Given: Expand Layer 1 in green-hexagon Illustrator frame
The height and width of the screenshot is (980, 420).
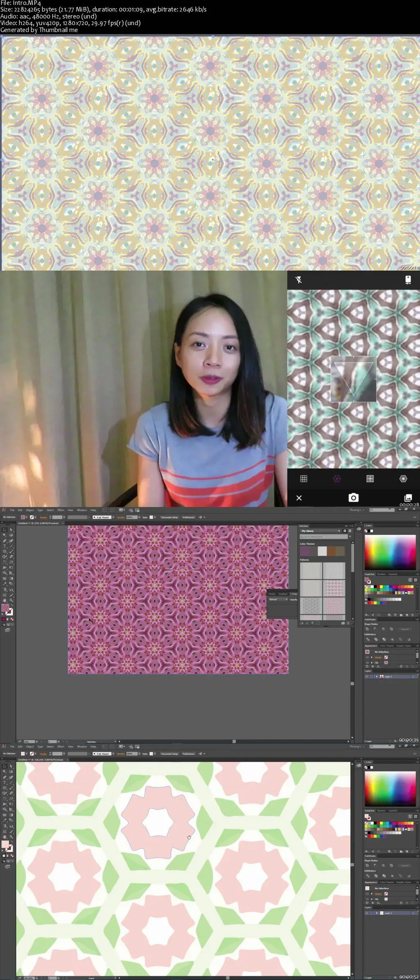Looking at the screenshot, I should pos(377,913).
